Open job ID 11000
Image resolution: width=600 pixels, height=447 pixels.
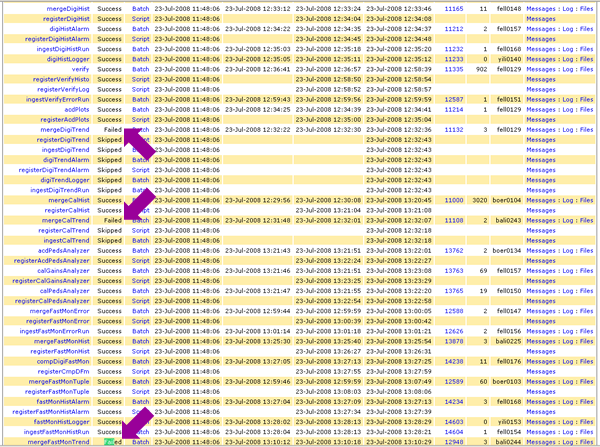point(454,200)
